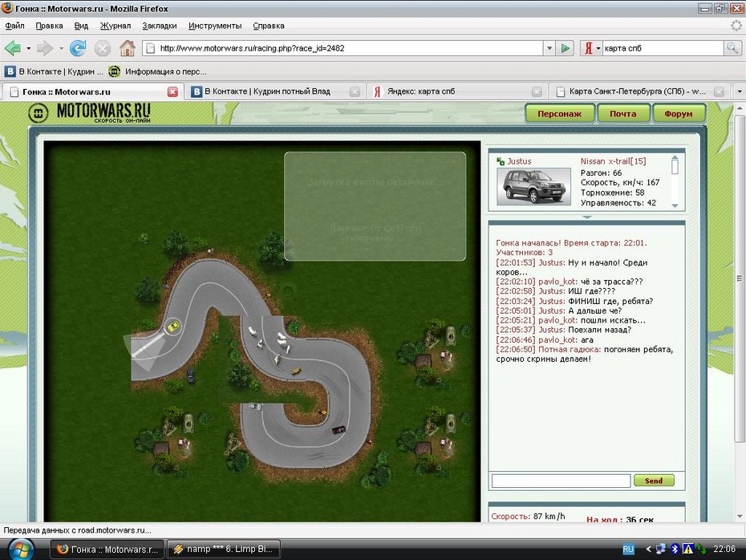Click the Почта button

[623, 114]
